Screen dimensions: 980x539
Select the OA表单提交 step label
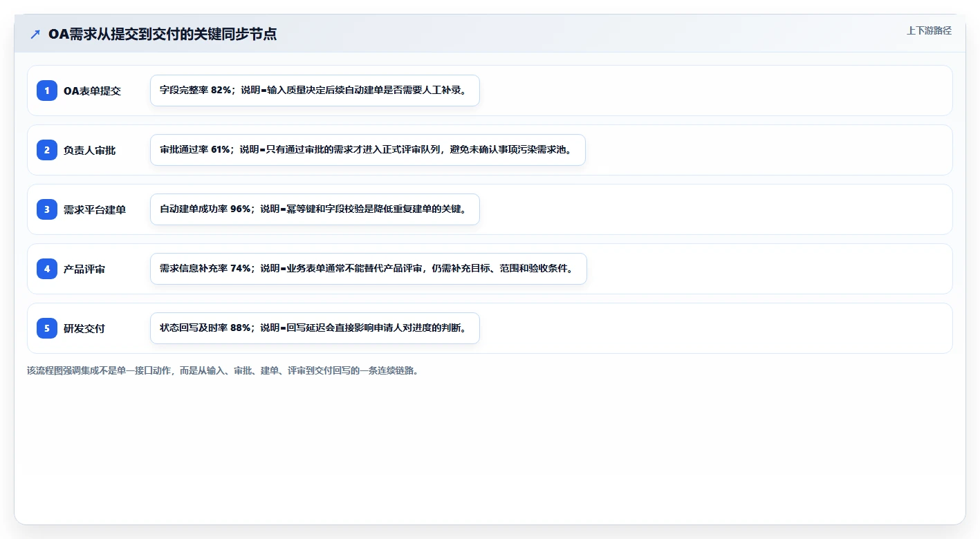pos(92,91)
